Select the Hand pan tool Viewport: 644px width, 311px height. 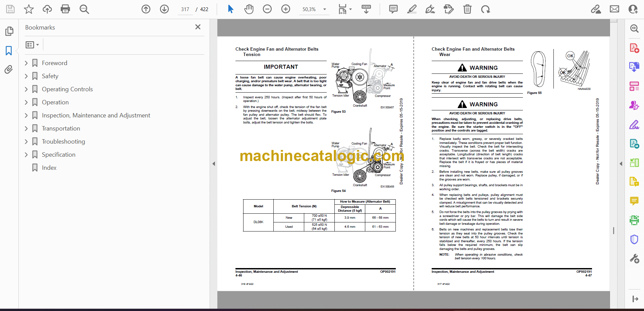249,9
